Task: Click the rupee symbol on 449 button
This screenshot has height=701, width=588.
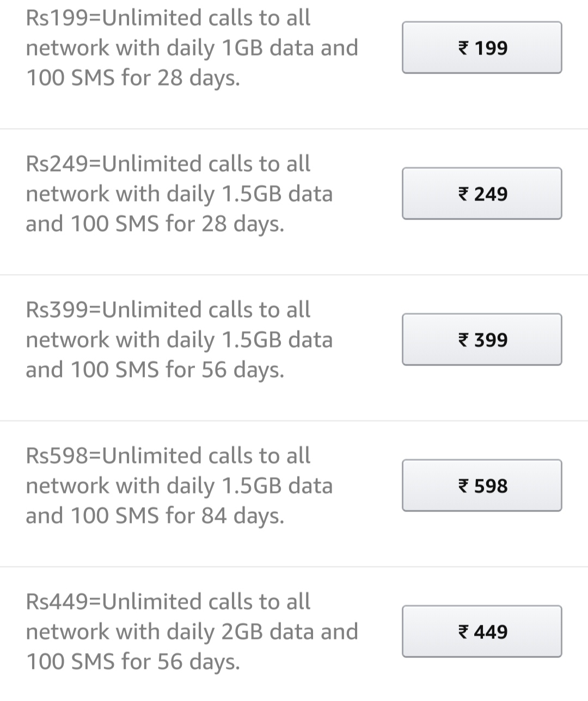Action: (x=463, y=632)
